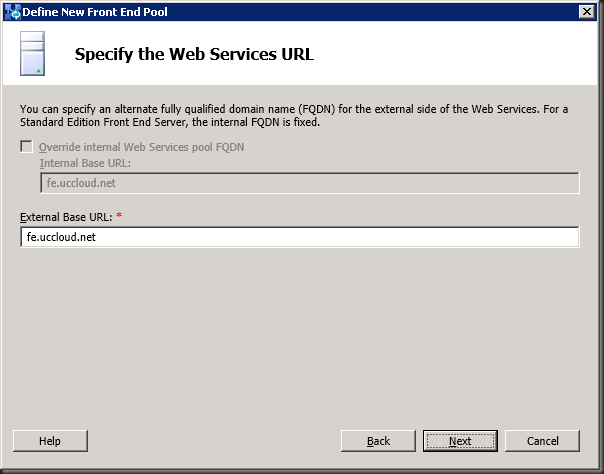Go Back to the previous wizard step
Image resolution: width=604 pixels, height=474 pixels.
pyautogui.click(x=378, y=441)
